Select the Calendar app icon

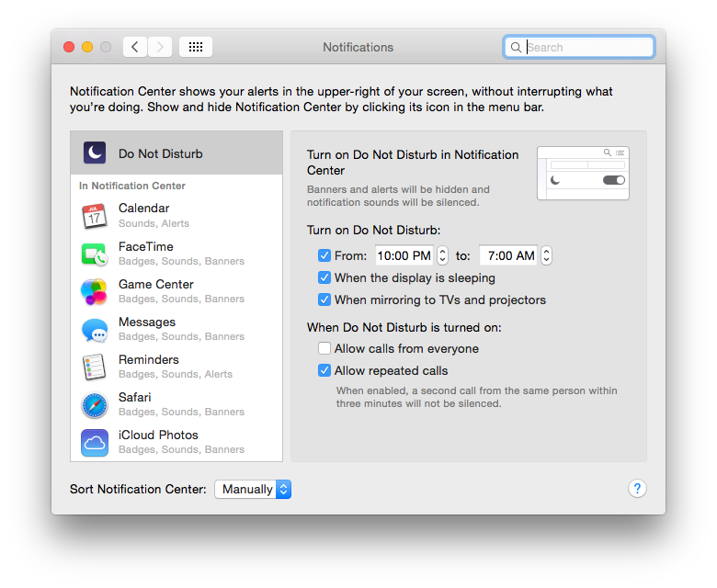coord(95,216)
